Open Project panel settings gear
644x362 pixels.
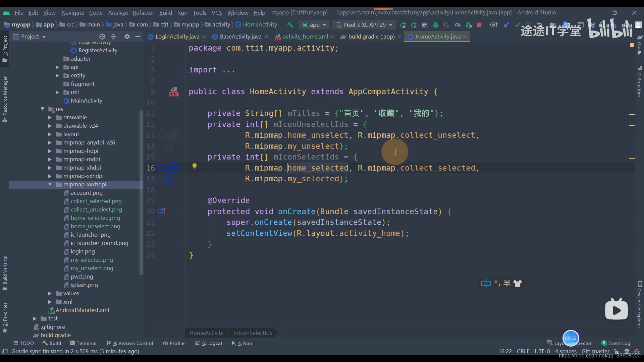click(x=127, y=37)
